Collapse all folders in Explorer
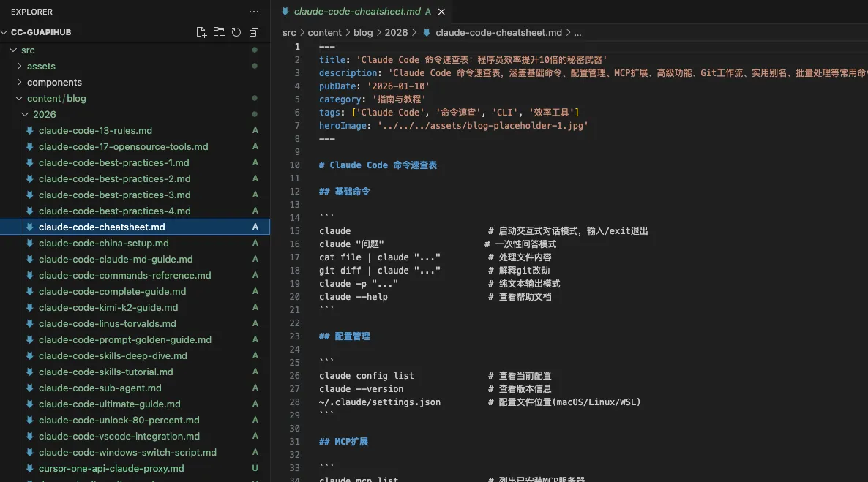 [x=254, y=32]
